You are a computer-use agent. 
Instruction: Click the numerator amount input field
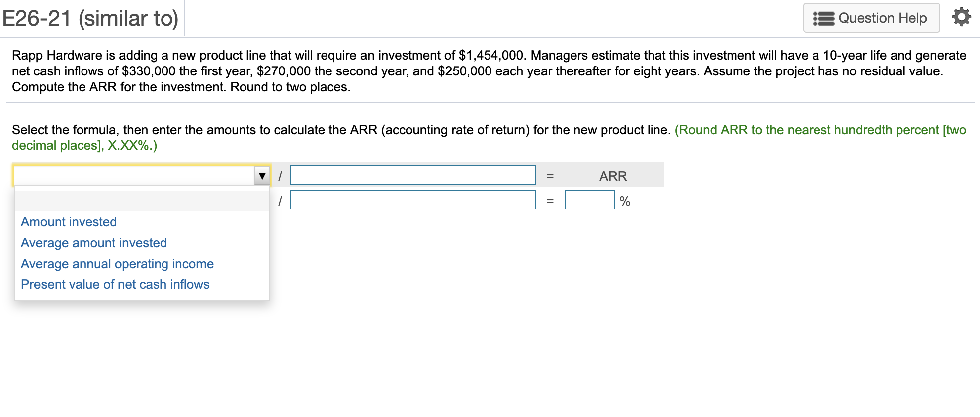point(412,174)
